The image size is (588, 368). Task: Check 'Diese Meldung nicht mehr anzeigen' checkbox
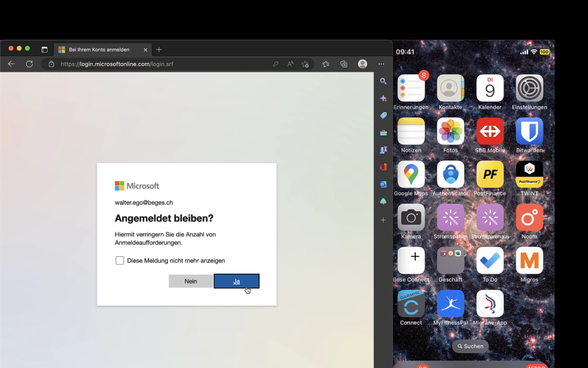[120, 260]
